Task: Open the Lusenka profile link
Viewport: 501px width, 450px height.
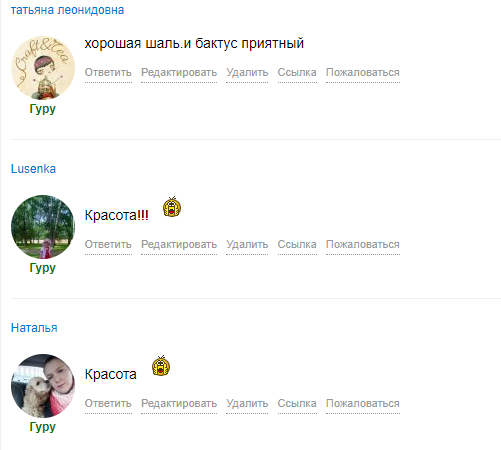Action: coord(33,169)
